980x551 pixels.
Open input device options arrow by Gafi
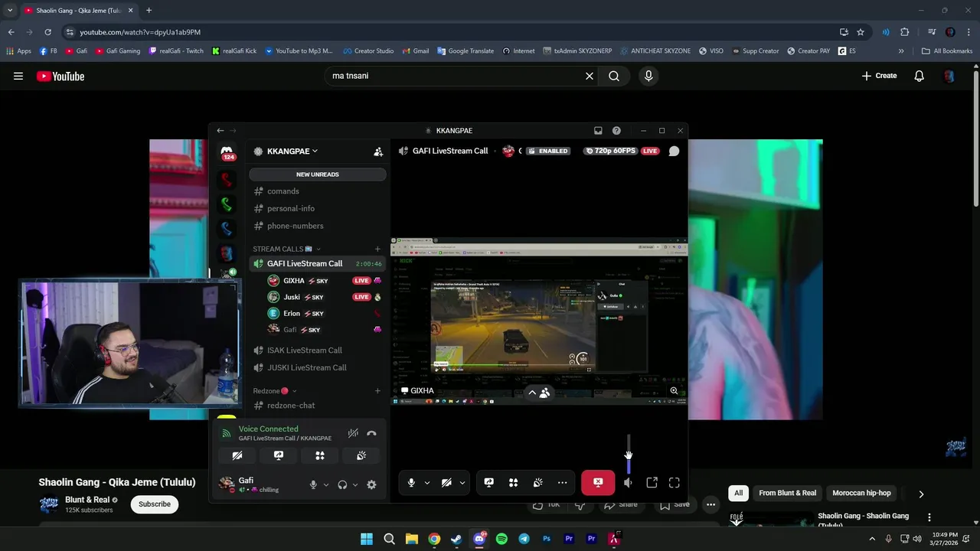click(326, 484)
